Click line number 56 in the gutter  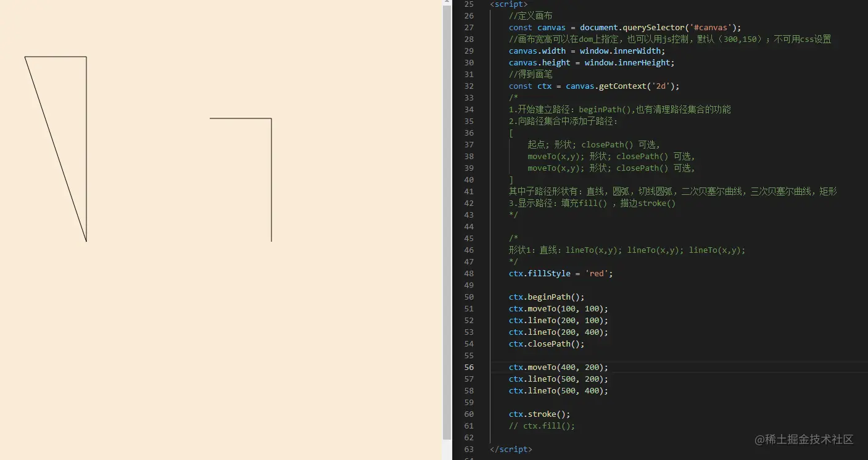[x=469, y=368]
